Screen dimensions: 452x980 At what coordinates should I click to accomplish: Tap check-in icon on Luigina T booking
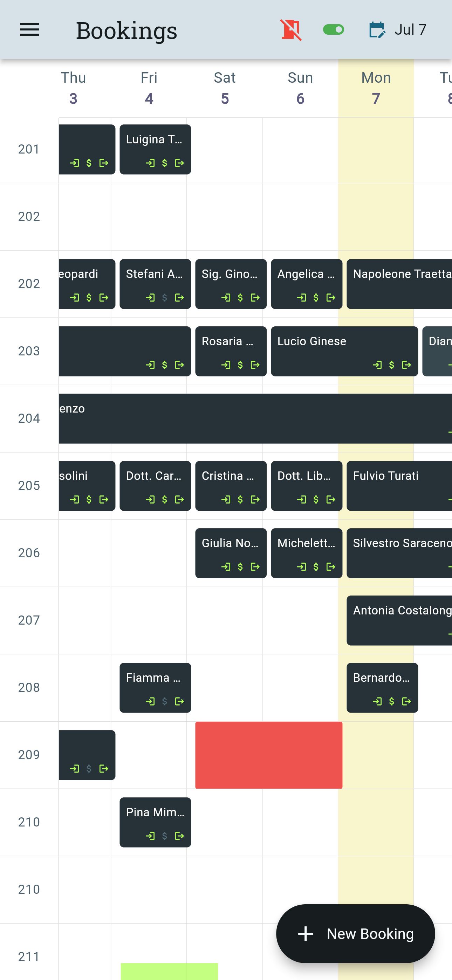[x=150, y=163]
